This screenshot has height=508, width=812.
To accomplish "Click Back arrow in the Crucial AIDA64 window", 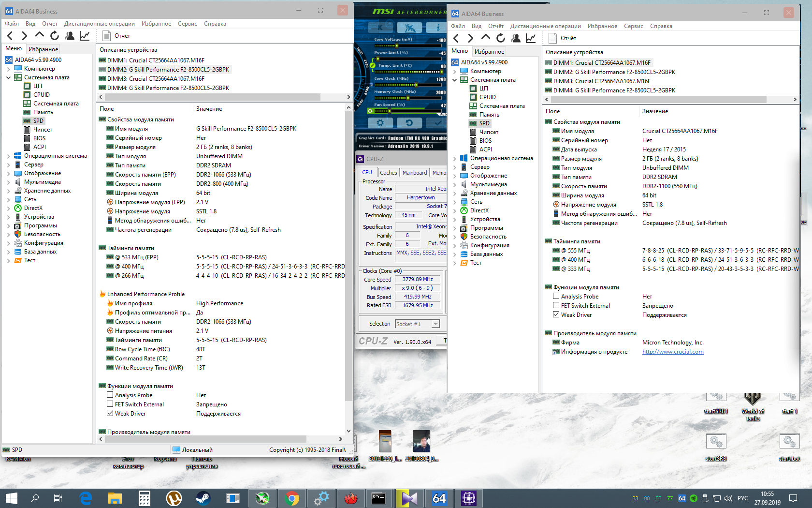I will pos(456,38).
